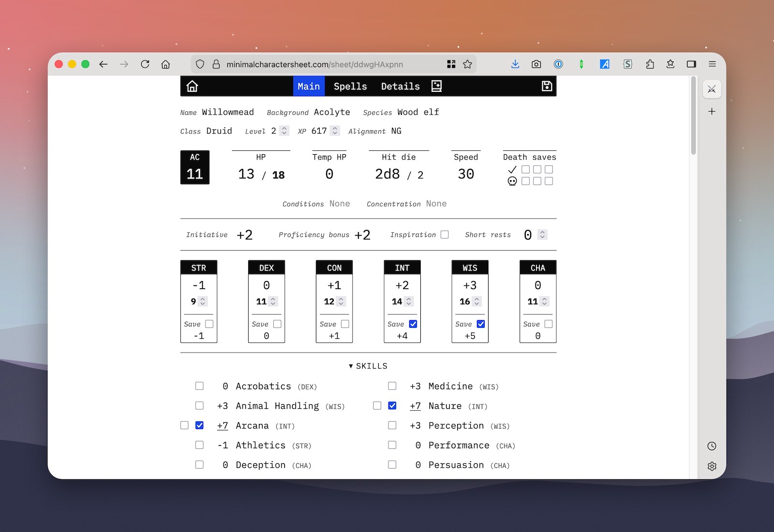Toggle the Inspiration checkbox
Image resolution: width=774 pixels, height=532 pixels.
coord(445,234)
